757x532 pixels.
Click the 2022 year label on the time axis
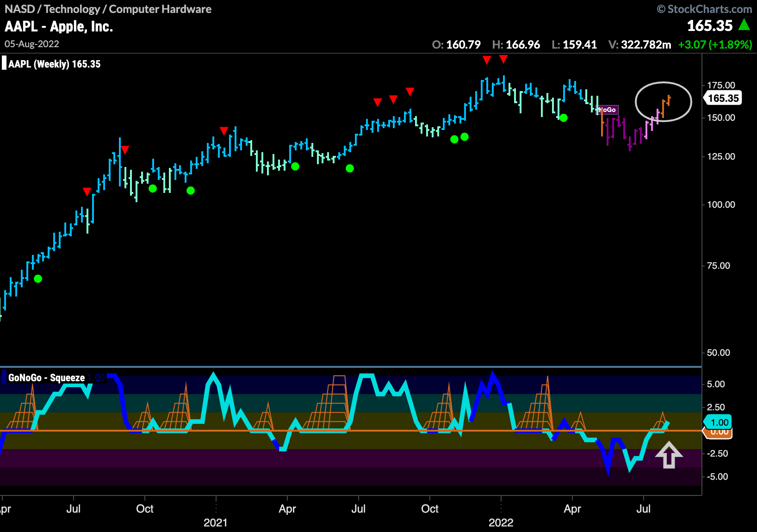pos(501,523)
